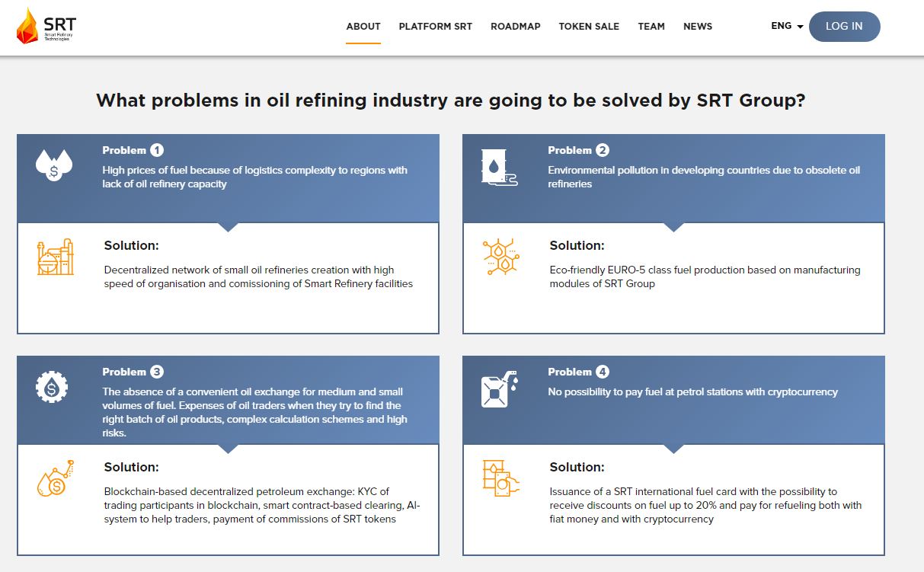Click the 'High prices of fuel' problem text

[255, 177]
